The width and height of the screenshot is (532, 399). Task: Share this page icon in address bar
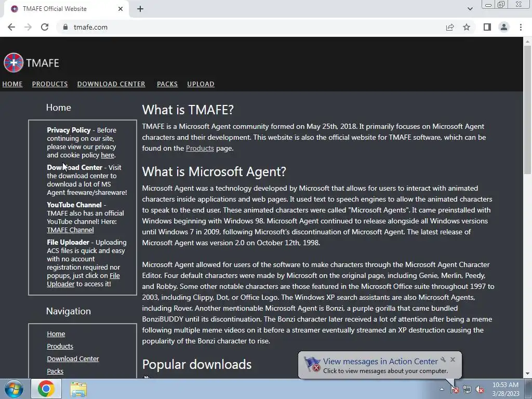pos(450,27)
